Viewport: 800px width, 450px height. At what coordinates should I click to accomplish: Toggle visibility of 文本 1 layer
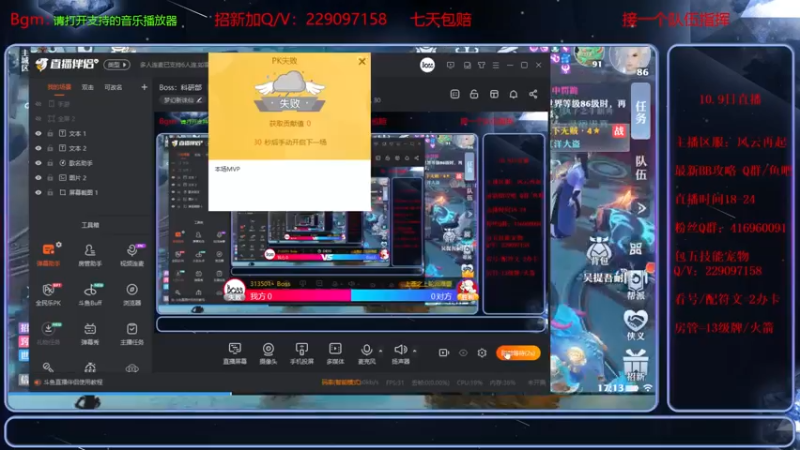(38, 133)
